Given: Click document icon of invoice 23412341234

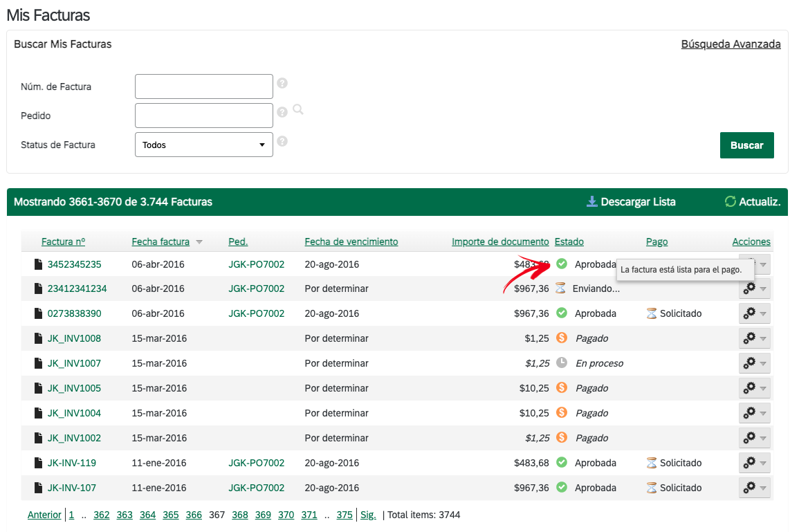Looking at the screenshot, I should point(38,288).
